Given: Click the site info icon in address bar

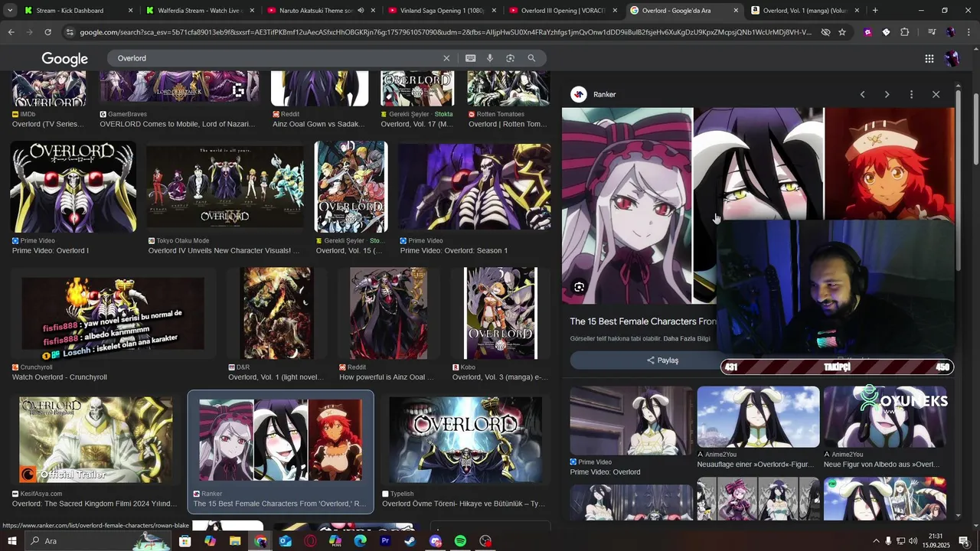Looking at the screenshot, I should click(x=70, y=32).
